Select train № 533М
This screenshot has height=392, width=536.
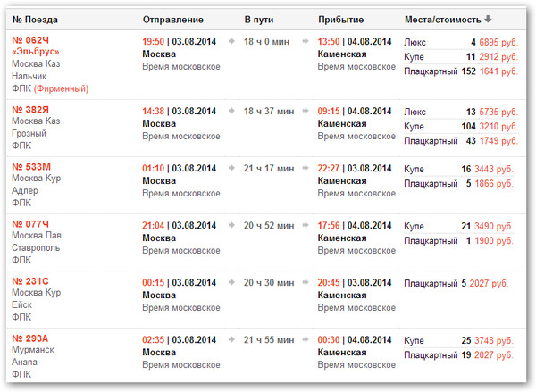(31, 167)
